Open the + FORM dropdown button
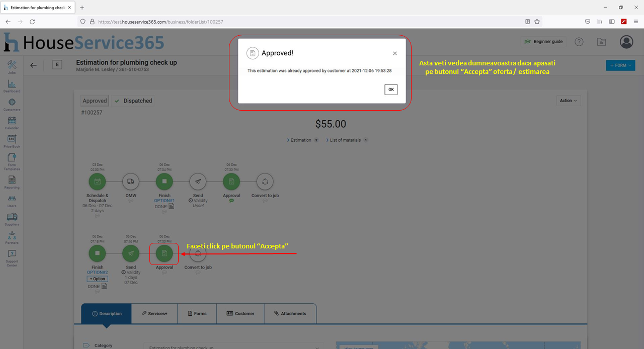644x349 pixels. (x=620, y=65)
